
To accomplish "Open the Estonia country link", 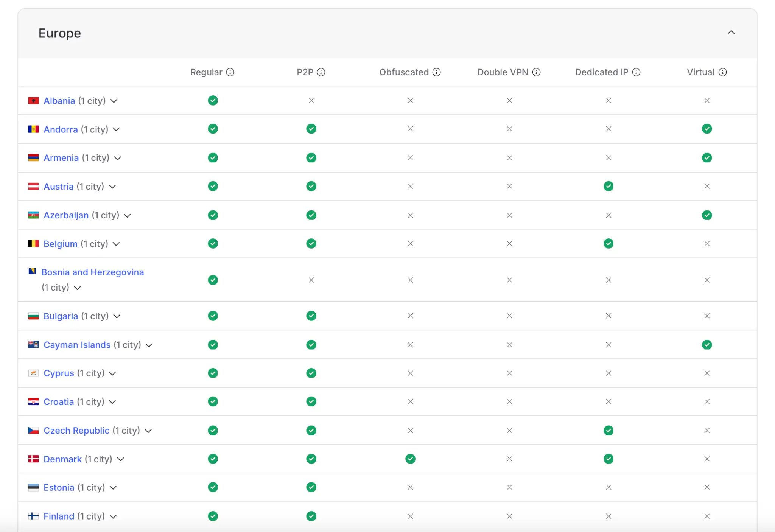I will pos(59,487).
